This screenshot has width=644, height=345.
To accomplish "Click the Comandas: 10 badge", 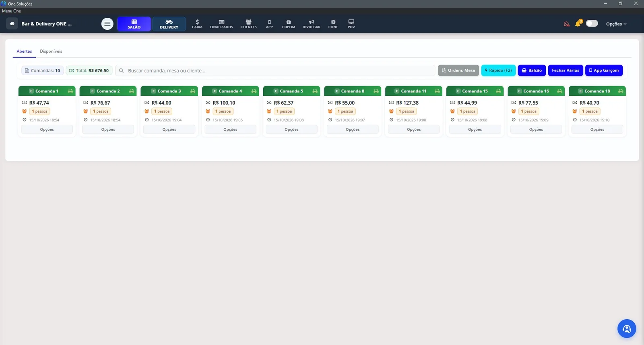I will 42,70.
